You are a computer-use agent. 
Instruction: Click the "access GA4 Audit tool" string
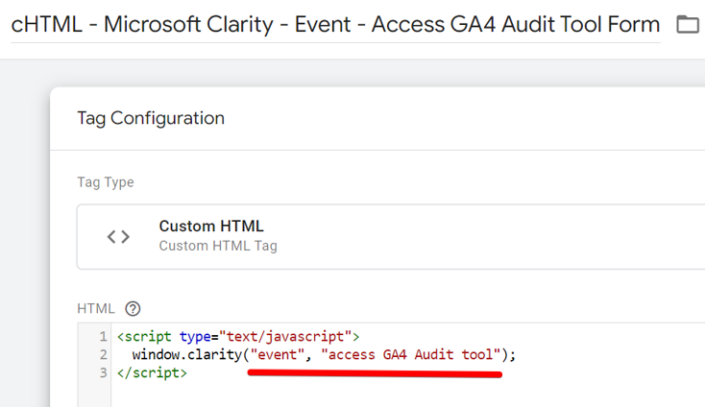[411, 354]
